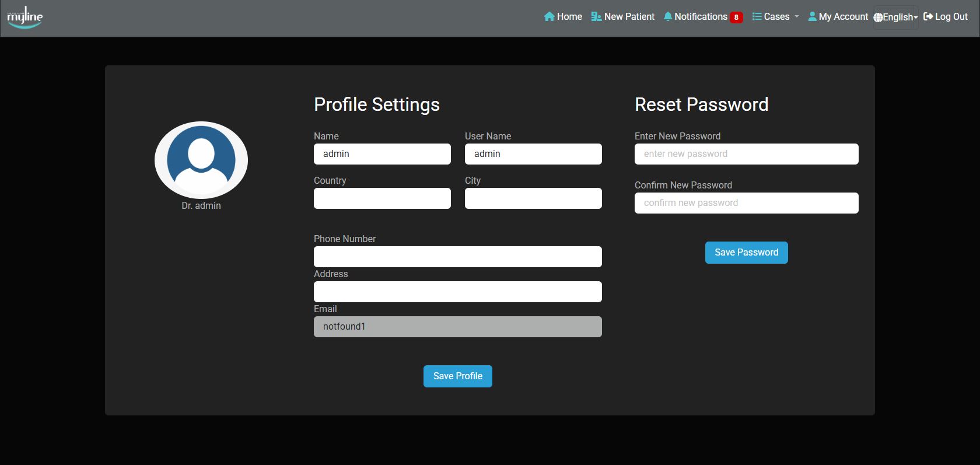This screenshot has height=465, width=980.
Task: Click the Home house icon
Action: [x=549, y=17]
